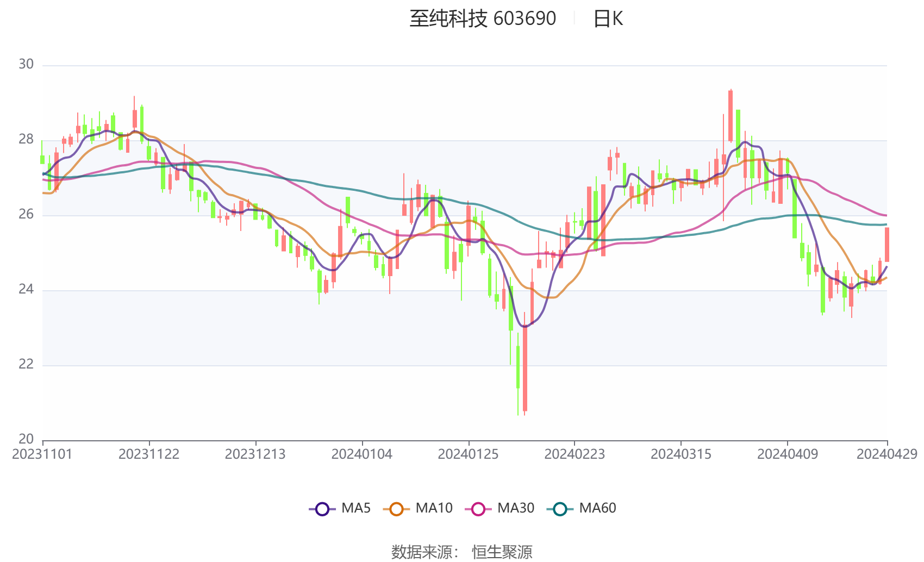
Task: Click the 20 y-axis value label
Action: (x=26, y=439)
